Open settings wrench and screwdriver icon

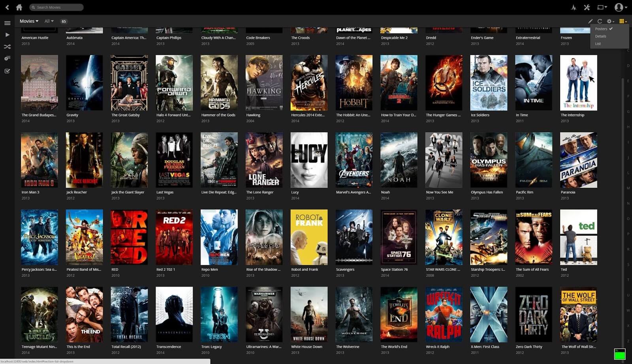click(587, 7)
